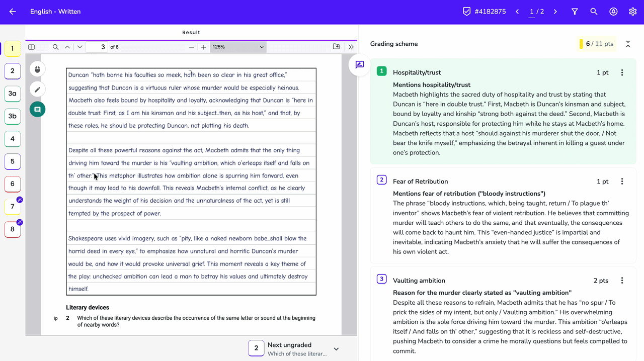Open more PDF tools double-chevron
The width and height of the screenshot is (644, 361).
click(351, 47)
